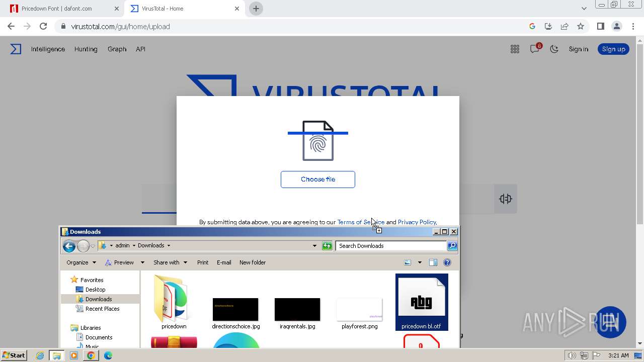Open Explorer recent locations dropdown arrow
The width and height of the screenshot is (644, 362).
click(x=93, y=246)
